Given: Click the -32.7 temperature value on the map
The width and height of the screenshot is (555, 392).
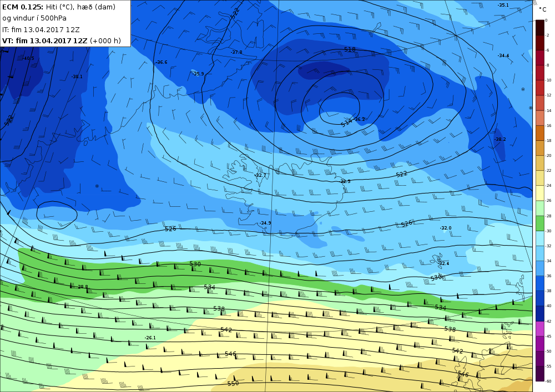Looking at the screenshot, I should point(260,175).
